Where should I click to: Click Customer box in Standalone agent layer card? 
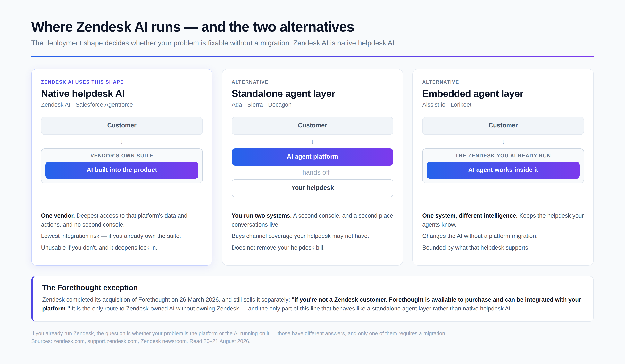coord(312,126)
